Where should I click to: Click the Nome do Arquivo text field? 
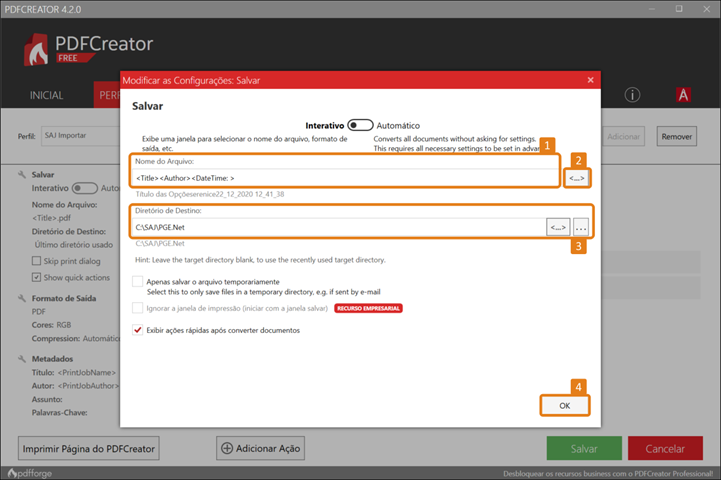click(345, 178)
